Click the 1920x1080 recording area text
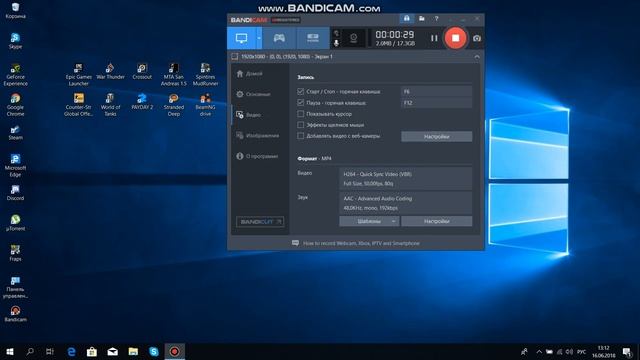 click(x=287, y=57)
